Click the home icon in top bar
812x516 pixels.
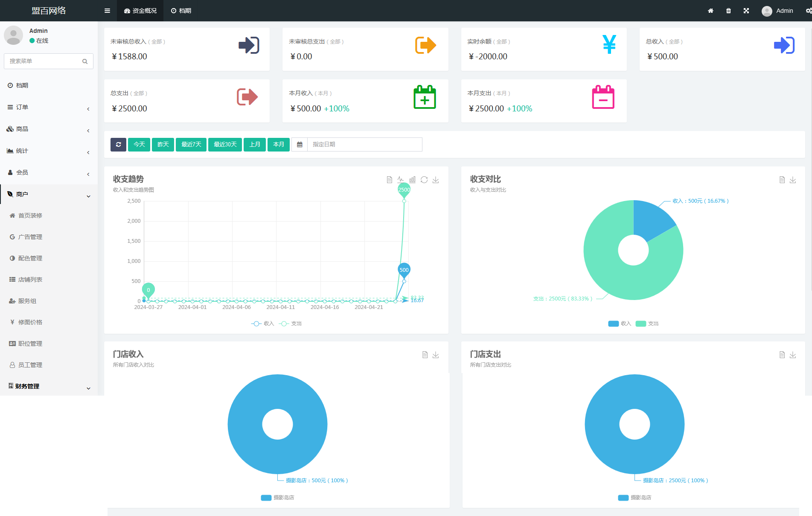point(710,11)
